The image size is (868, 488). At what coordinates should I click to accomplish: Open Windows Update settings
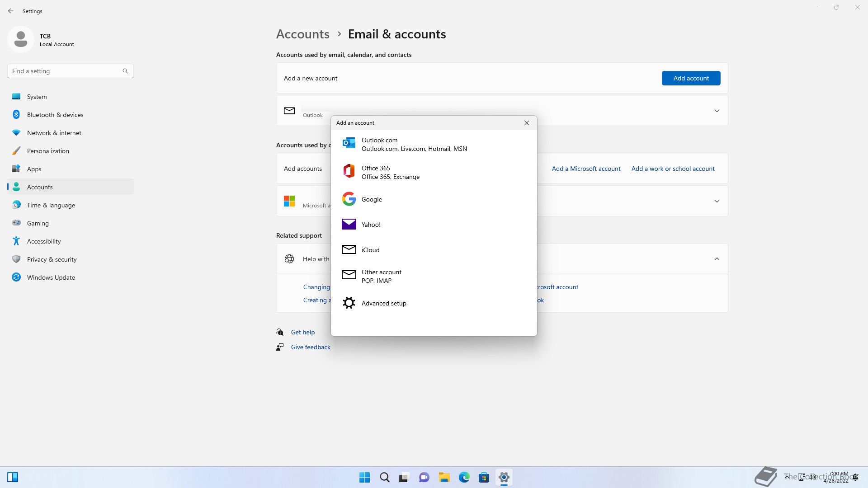[x=71, y=277]
